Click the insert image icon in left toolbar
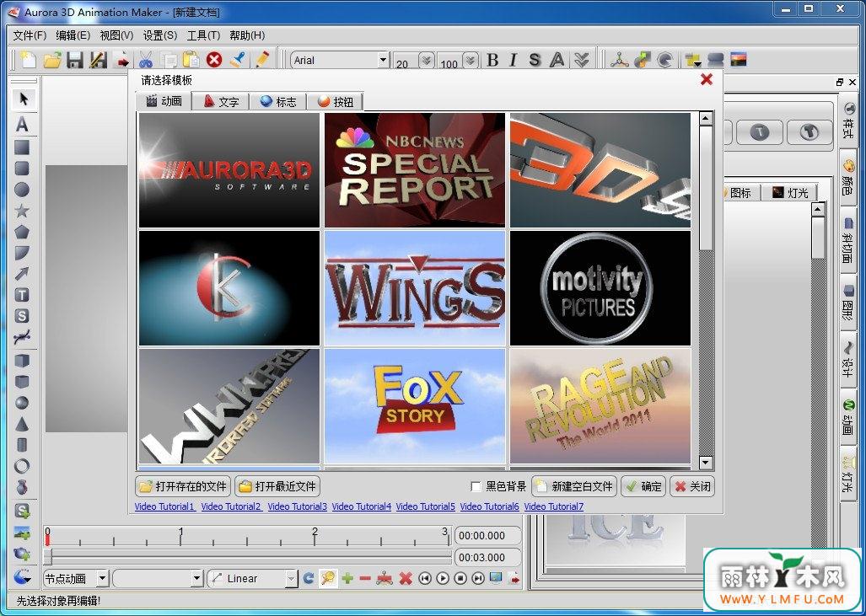Screen dimensions: 866x616 pyautogui.click(x=22, y=533)
